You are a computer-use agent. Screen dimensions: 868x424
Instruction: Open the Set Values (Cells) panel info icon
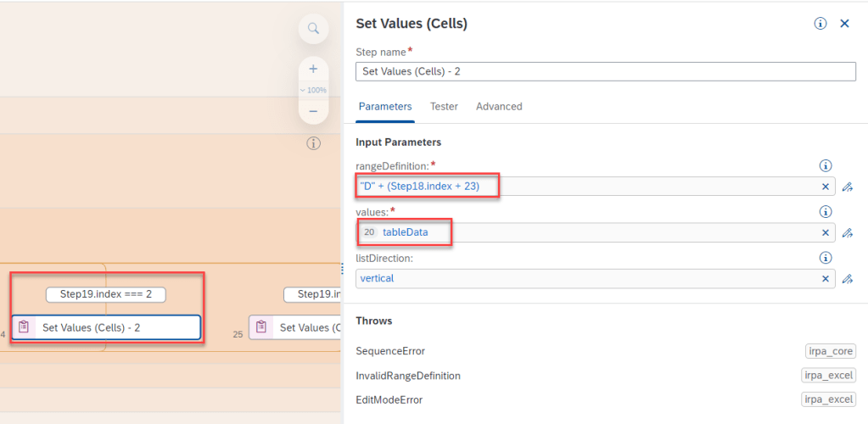point(820,24)
